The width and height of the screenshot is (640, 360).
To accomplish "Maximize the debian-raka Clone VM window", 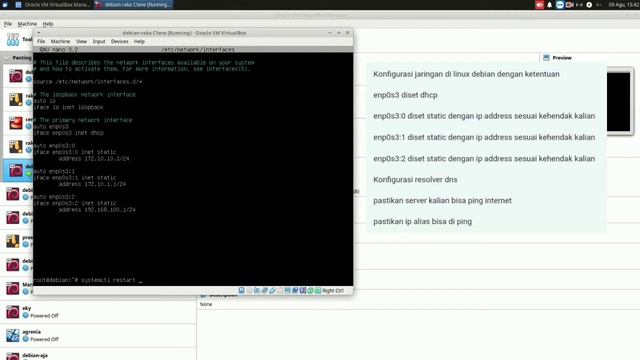I will pos(339,33).
